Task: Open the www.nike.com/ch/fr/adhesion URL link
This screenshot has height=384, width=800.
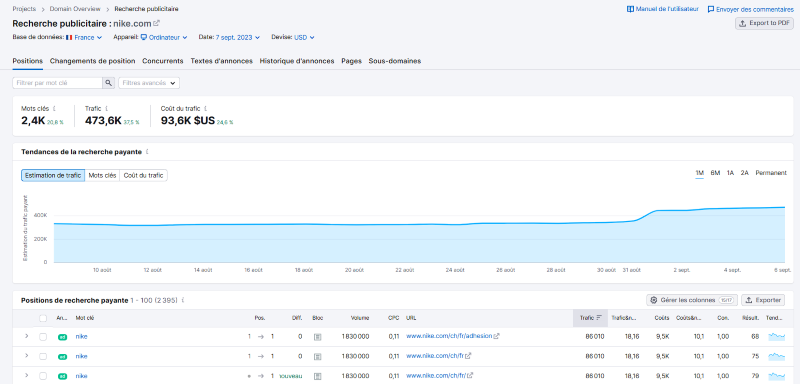Action: (x=449, y=336)
